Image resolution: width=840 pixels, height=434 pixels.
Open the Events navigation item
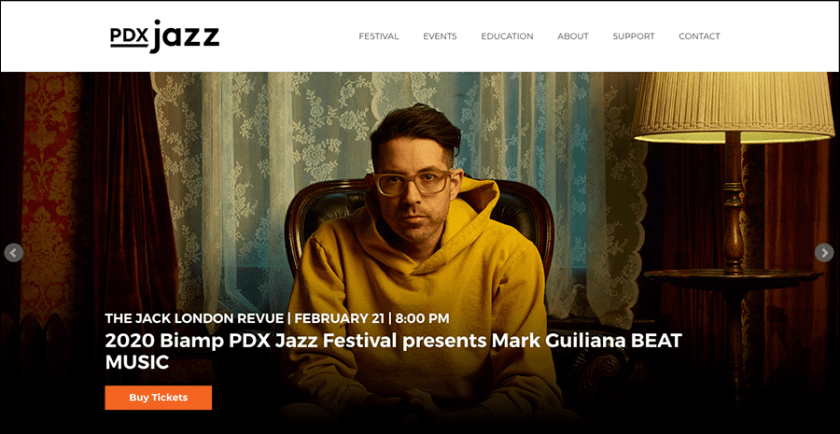pyautogui.click(x=440, y=36)
